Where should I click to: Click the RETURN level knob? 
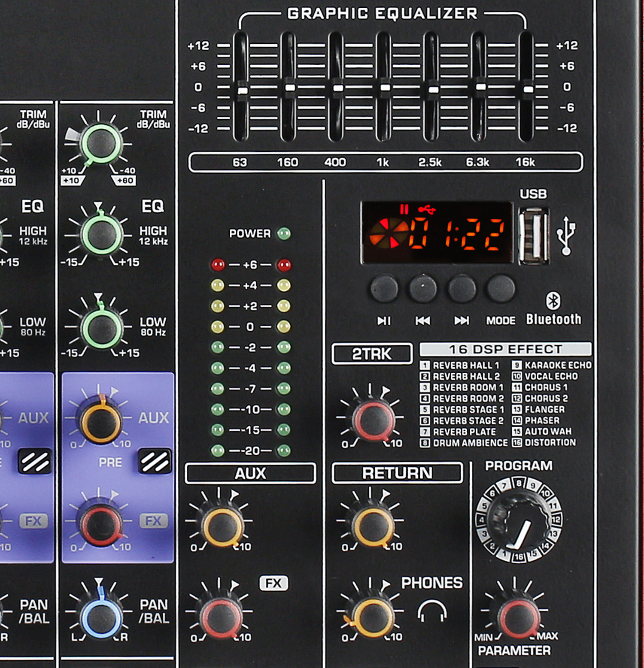(372, 526)
